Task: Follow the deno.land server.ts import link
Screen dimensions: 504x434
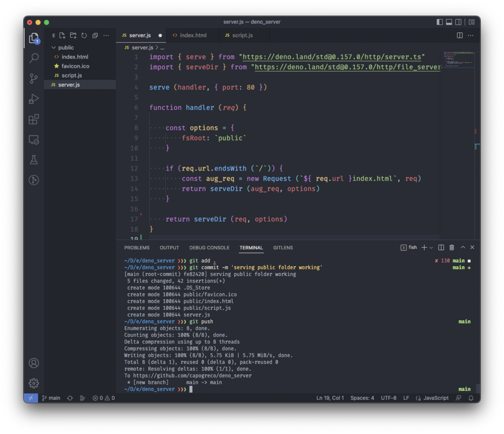Action: 332,57
